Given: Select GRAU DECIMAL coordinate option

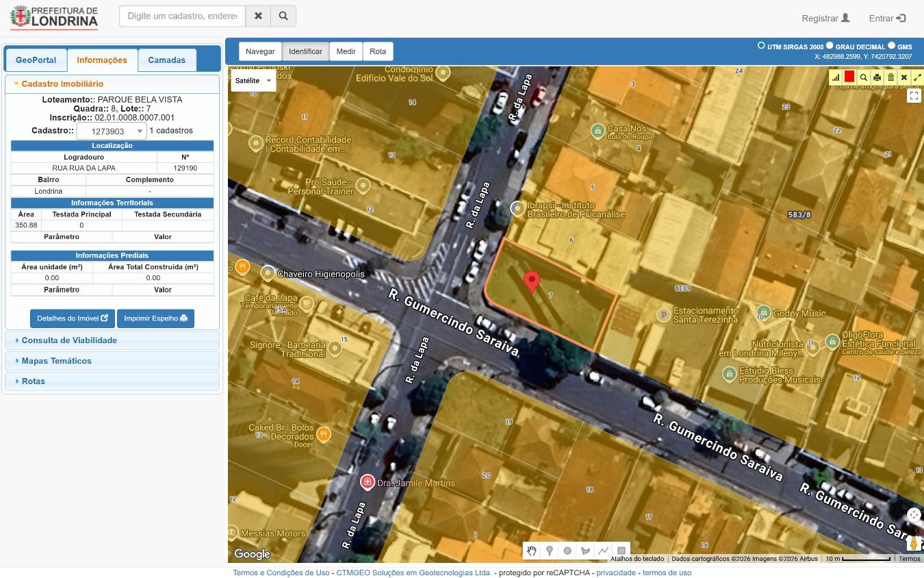Looking at the screenshot, I should 830,46.
